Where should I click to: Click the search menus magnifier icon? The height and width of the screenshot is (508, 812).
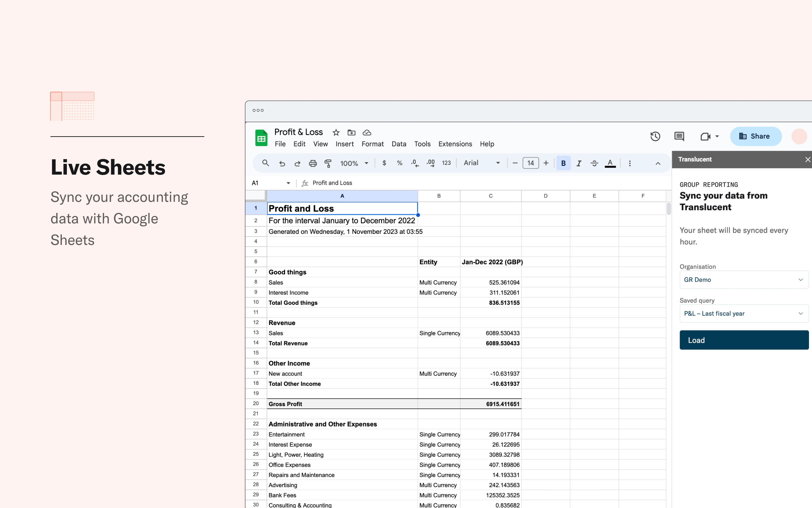[266, 163]
